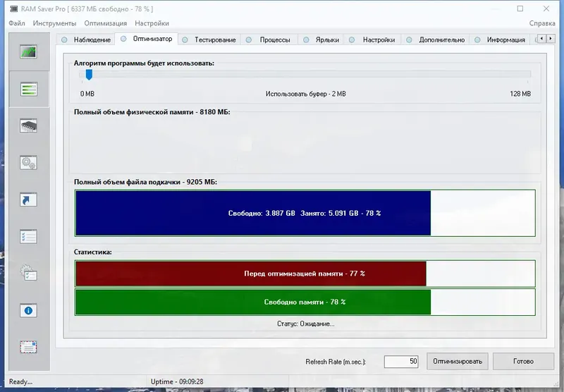Open the Оптимизация menu
The width and height of the screenshot is (564, 392).
pos(105,23)
